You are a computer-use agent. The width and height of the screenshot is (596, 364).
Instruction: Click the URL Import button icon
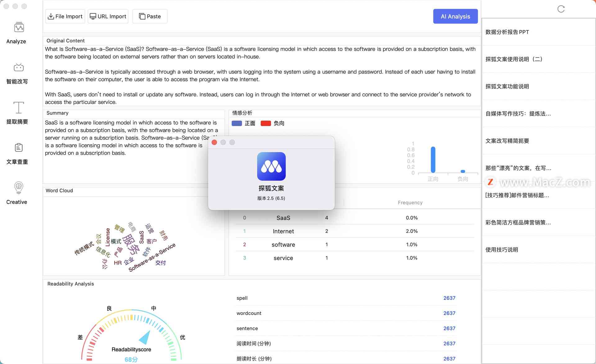tap(93, 16)
